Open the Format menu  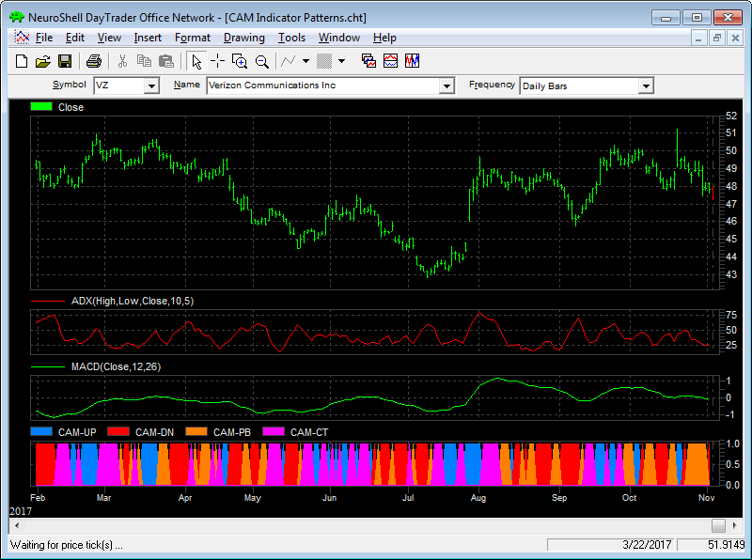(193, 38)
